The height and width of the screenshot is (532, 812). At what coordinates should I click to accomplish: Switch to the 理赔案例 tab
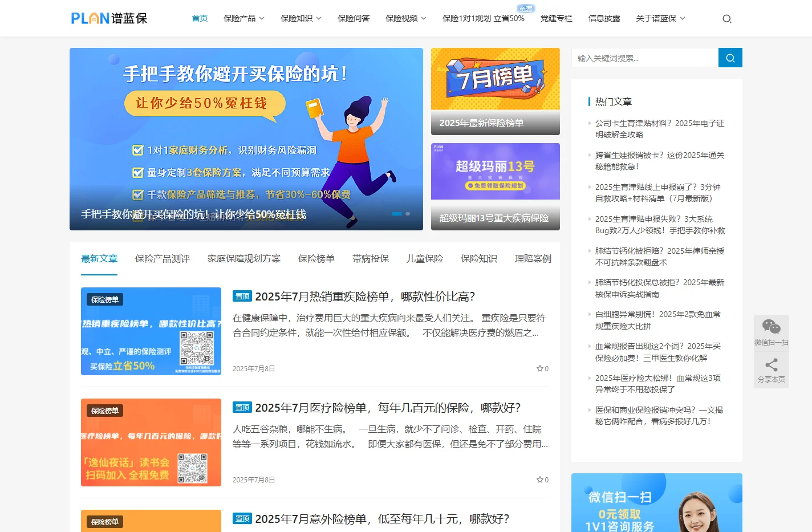click(x=533, y=258)
